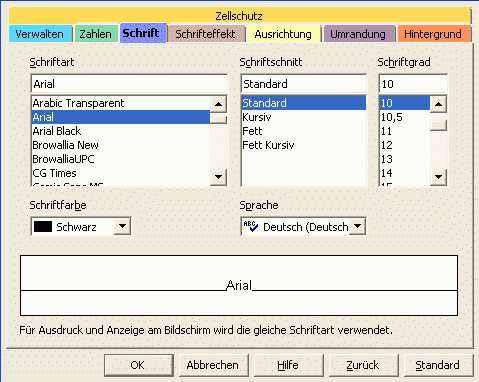Image resolution: width=479 pixels, height=382 pixels.
Task: Click down arrow of font list scrollbar
Action: click(x=219, y=177)
